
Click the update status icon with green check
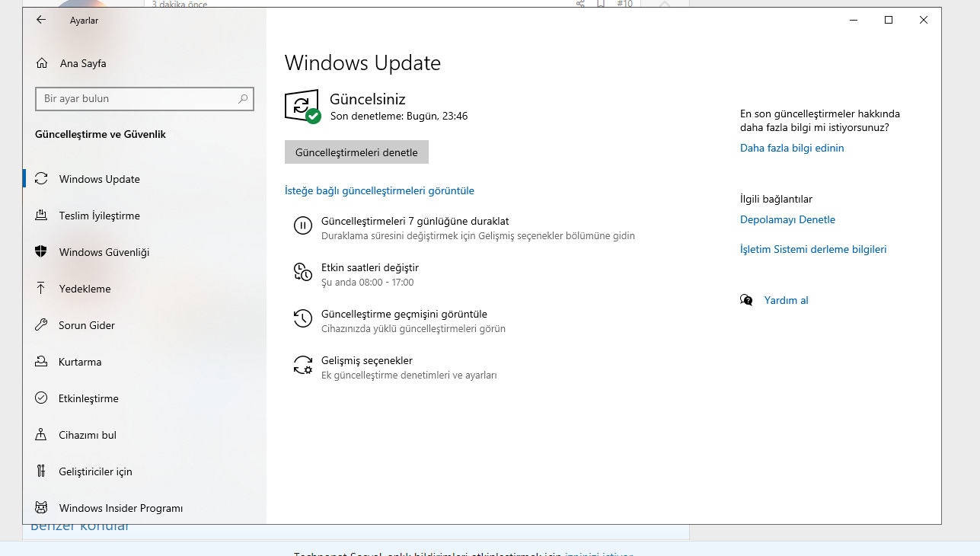(x=302, y=107)
